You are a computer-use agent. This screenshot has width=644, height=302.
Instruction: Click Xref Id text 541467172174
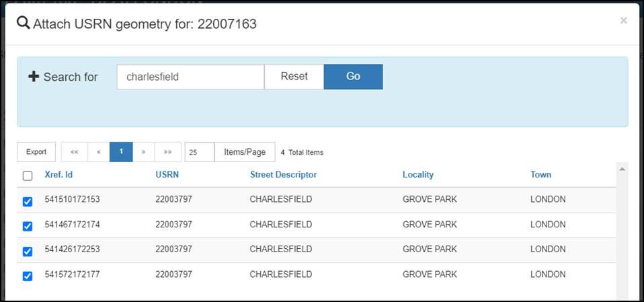pos(73,225)
